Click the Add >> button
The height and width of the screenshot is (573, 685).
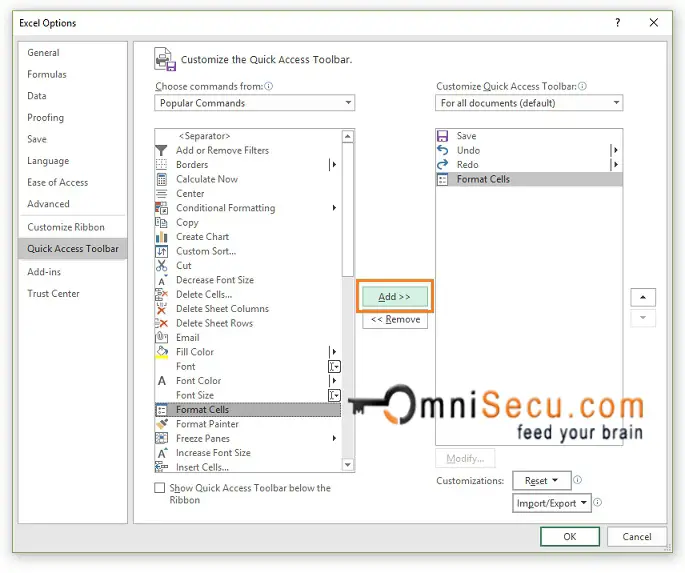(x=394, y=297)
